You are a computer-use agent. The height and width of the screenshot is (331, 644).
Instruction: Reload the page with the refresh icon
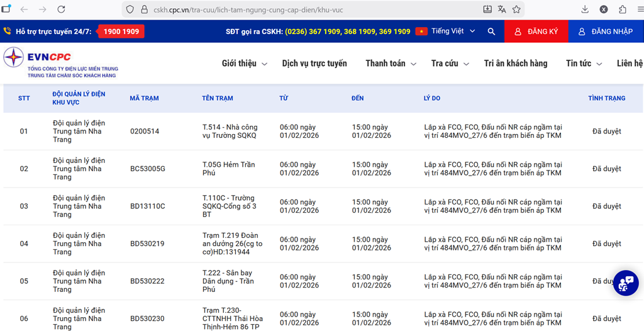(x=61, y=9)
